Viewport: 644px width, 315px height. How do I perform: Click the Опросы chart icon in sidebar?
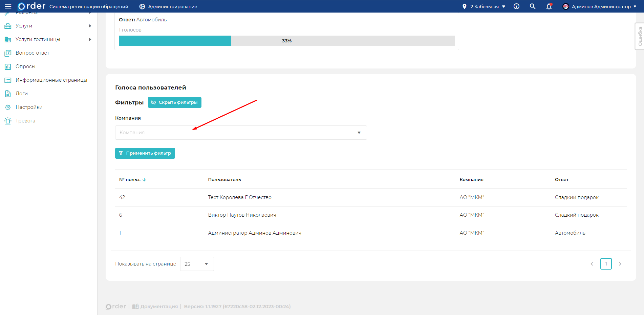pyautogui.click(x=8, y=66)
